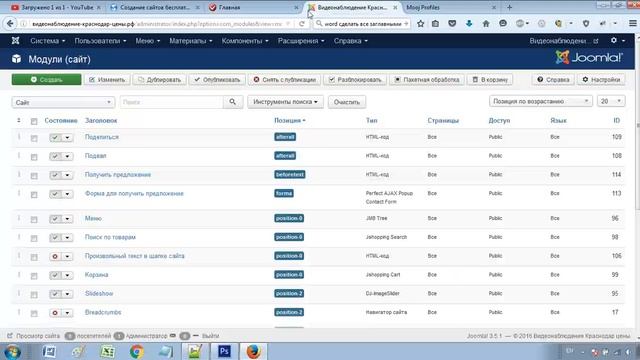640x360 pixels.
Task: Open a new browser tab with plus icon
Action: click(509, 7)
